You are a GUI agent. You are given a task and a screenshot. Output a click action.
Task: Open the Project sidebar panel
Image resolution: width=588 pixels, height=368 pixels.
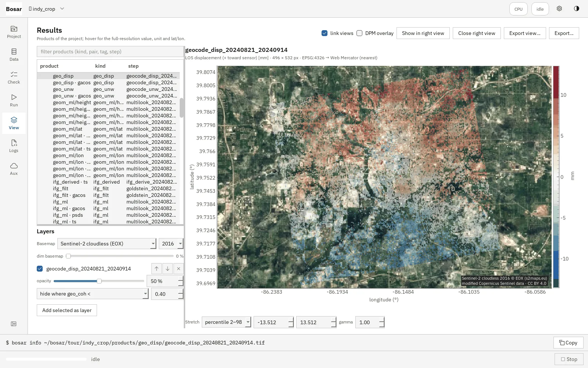click(x=14, y=32)
